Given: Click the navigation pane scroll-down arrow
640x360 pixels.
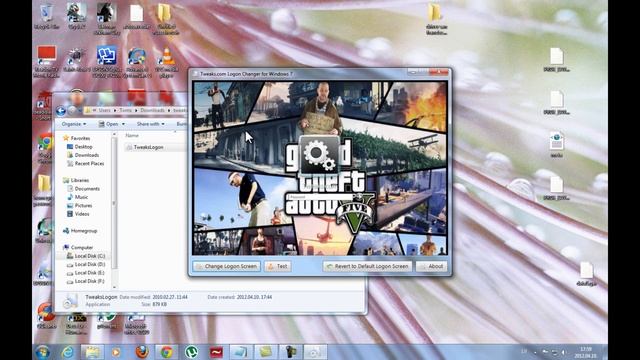Looking at the screenshot, I should pos(114,287).
